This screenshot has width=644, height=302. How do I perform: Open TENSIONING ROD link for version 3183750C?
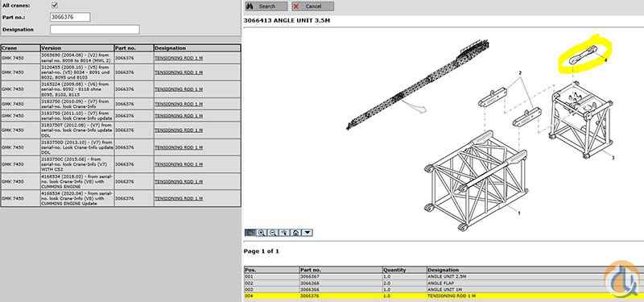[x=179, y=164]
